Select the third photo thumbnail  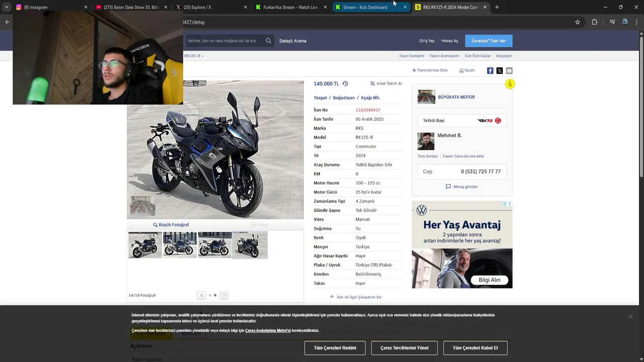215,245
